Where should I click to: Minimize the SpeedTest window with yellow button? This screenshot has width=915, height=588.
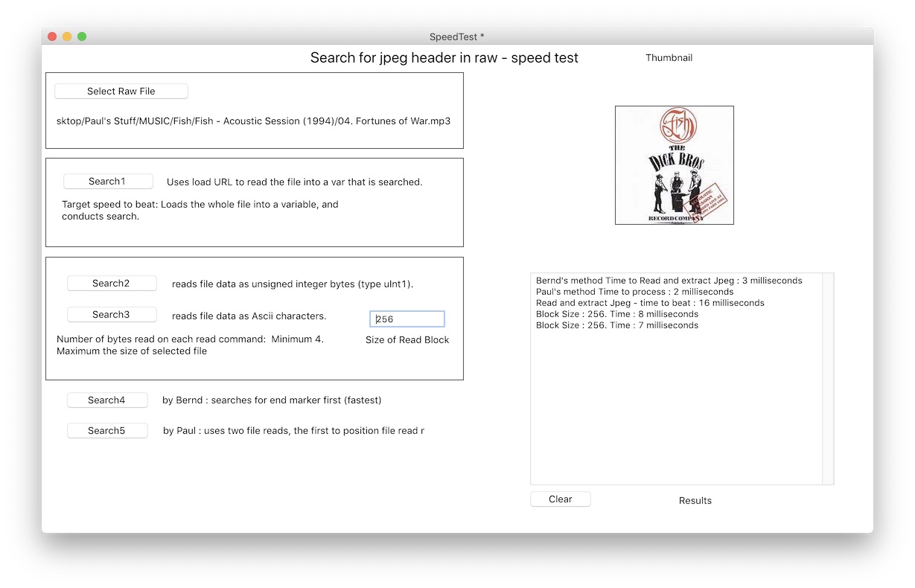[67, 36]
